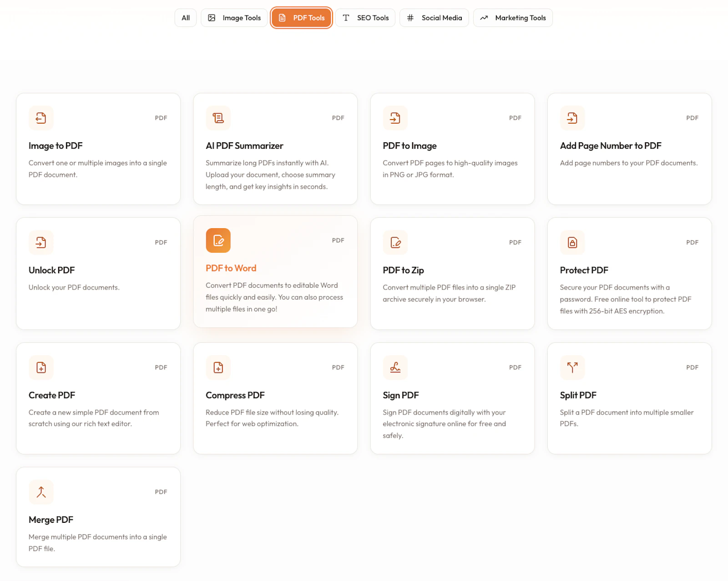Switch to the Image Tools category
This screenshot has height=581, width=728.
coord(234,18)
